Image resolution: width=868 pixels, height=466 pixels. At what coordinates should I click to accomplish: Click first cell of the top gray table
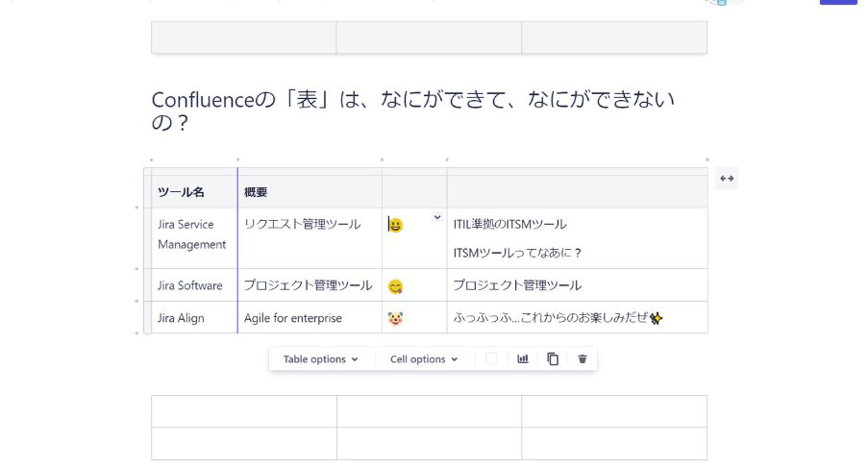[x=244, y=37]
